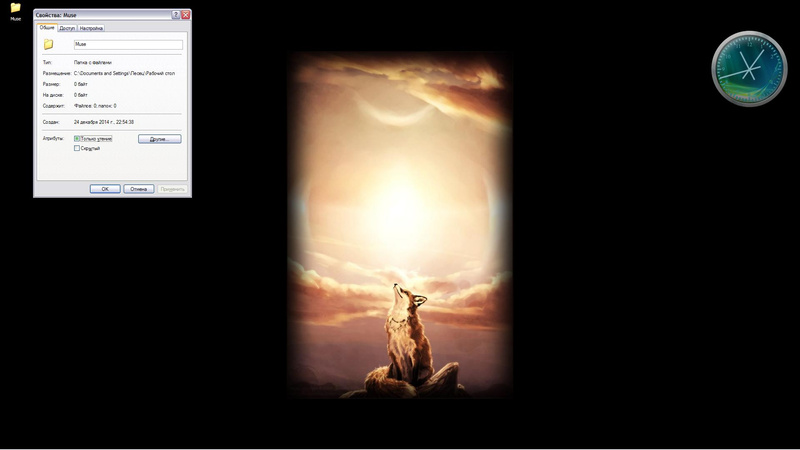Click the help question mark button
The width and height of the screenshot is (800, 450).
176,15
